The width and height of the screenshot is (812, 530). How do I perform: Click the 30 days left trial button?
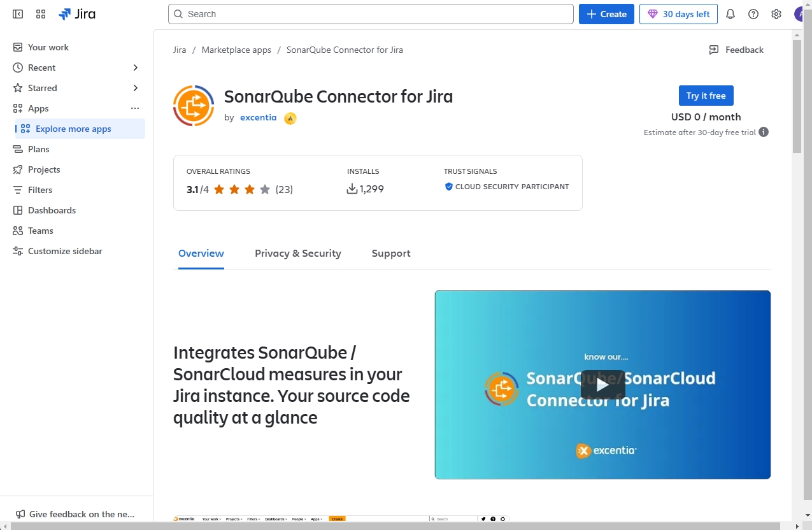click(678, 14)
